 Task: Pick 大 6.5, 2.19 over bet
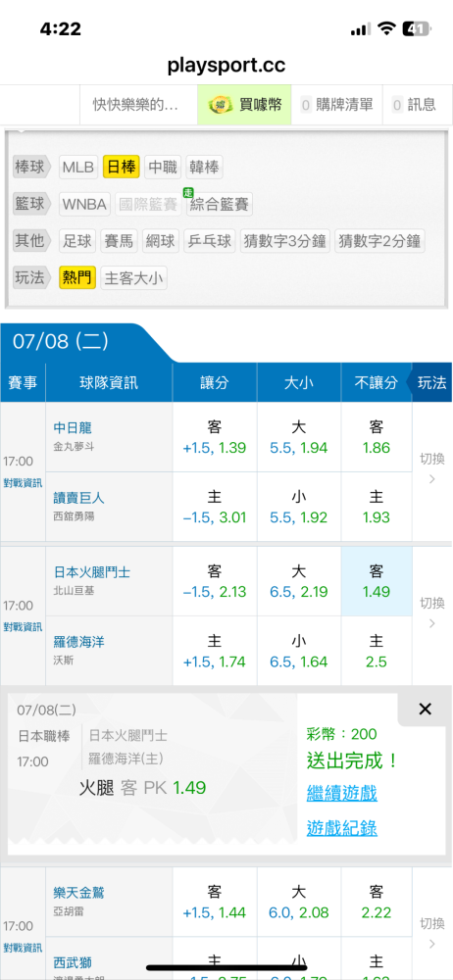(x=299, y=581)
